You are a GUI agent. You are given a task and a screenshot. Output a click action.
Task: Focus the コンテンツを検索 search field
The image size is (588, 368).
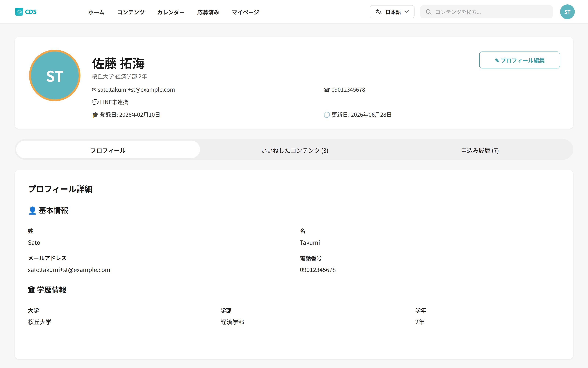pos(486,12)
